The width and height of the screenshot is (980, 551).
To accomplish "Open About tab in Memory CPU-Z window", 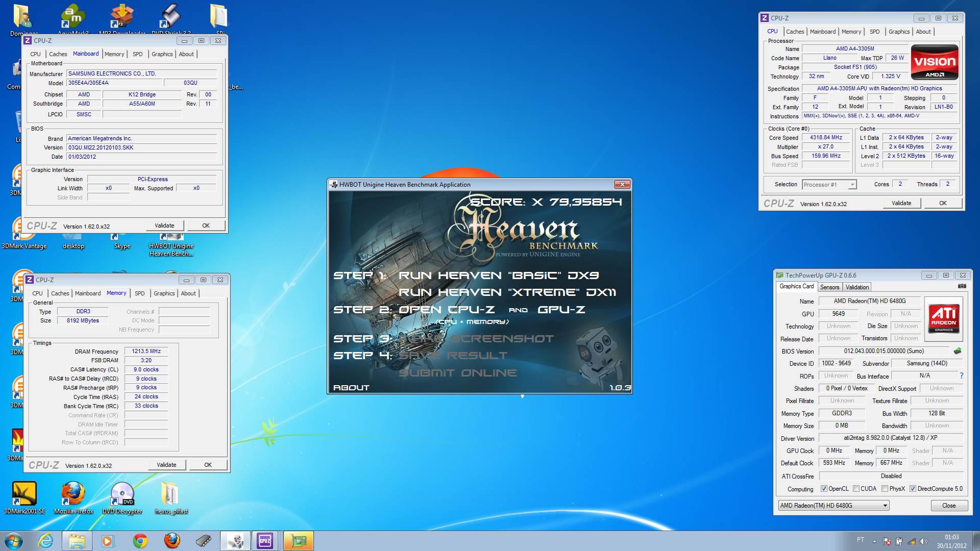I will click(188, 293).
